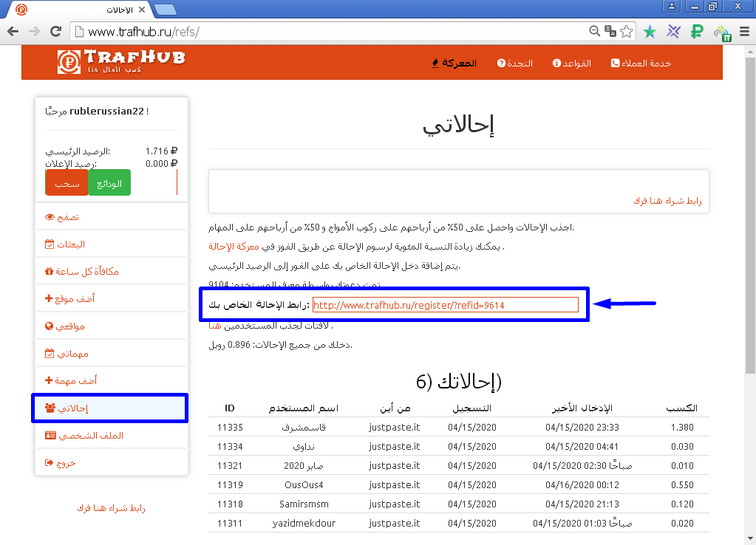Click the last login 04/16/2020 00:12
This screenshot has height=545, width=756.
(x=582, y=484)
